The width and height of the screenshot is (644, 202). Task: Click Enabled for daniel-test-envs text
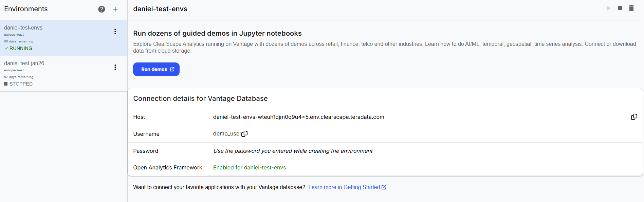pyautogui.click(x=249, y=167)
